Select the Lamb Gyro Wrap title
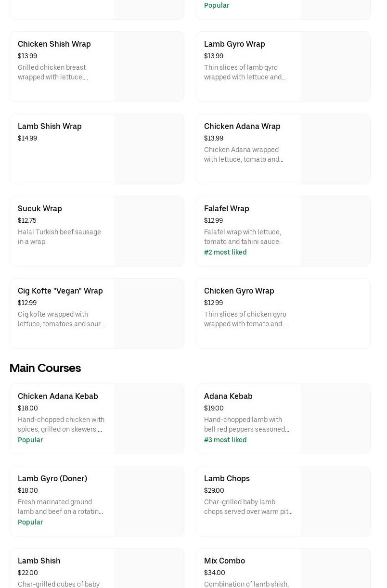 click(234, 44)
